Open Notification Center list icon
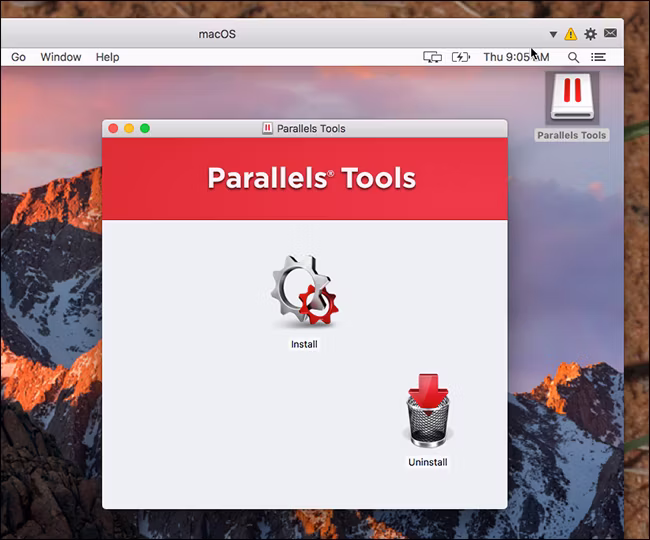 click(x=598, y=57)
